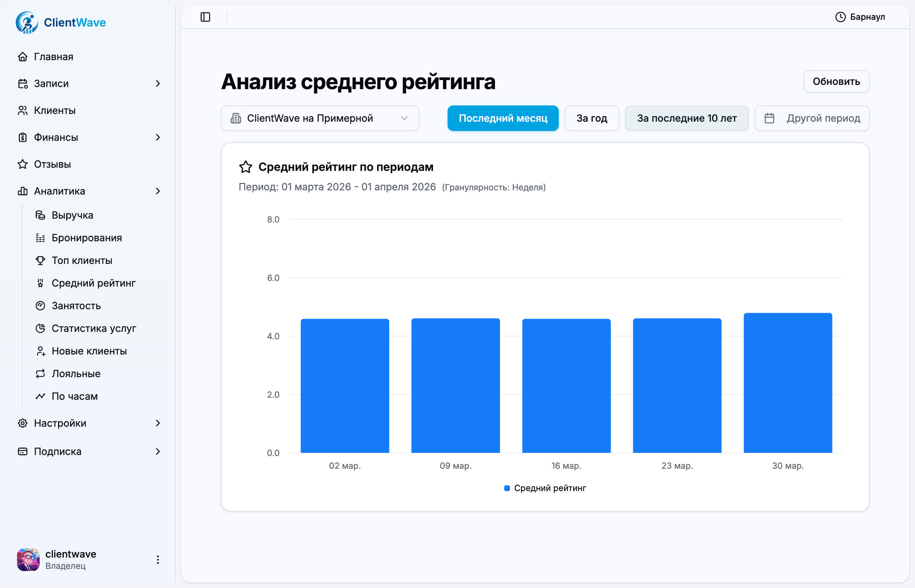
Task: Select За последние 10 лет button
Action: click(x=687, y=119)
